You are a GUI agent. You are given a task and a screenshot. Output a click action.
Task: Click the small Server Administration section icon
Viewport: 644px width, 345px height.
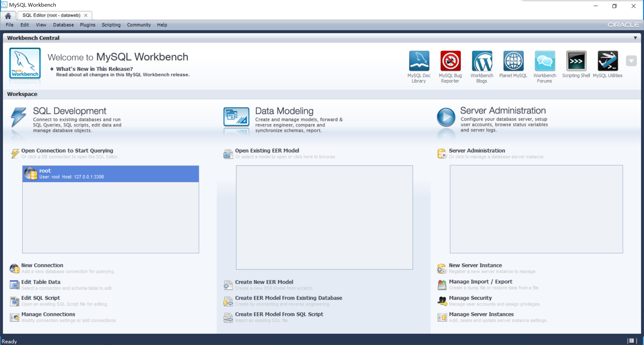coord(442,154)
